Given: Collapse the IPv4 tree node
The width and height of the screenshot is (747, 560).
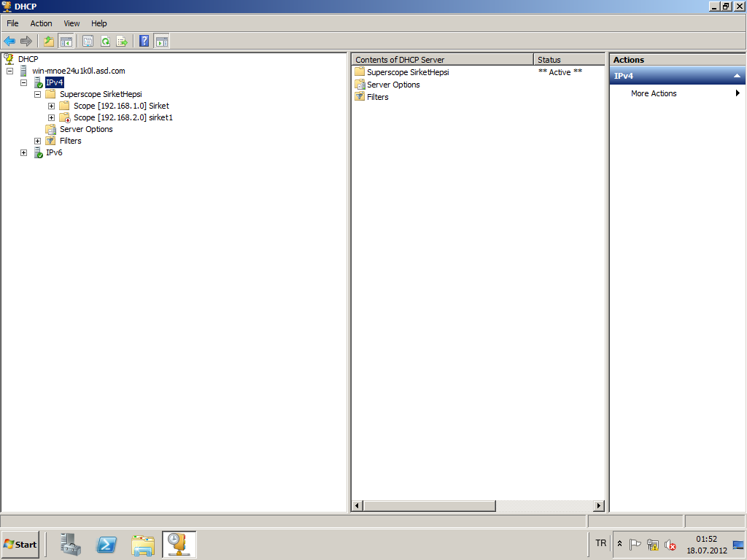Looking at the screenshot, I should coord(23,82).
